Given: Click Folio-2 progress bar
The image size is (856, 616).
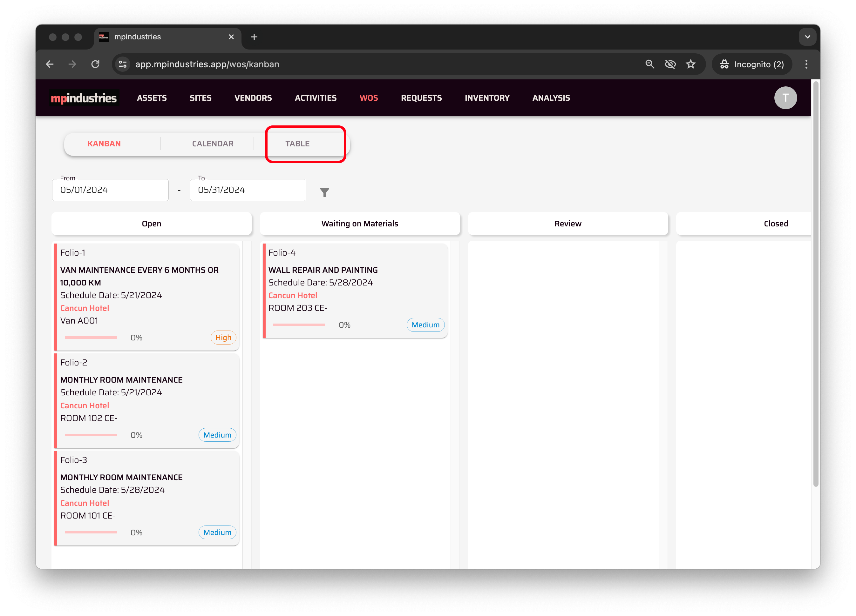Looking at the screenshot, I should coord(91,435).
